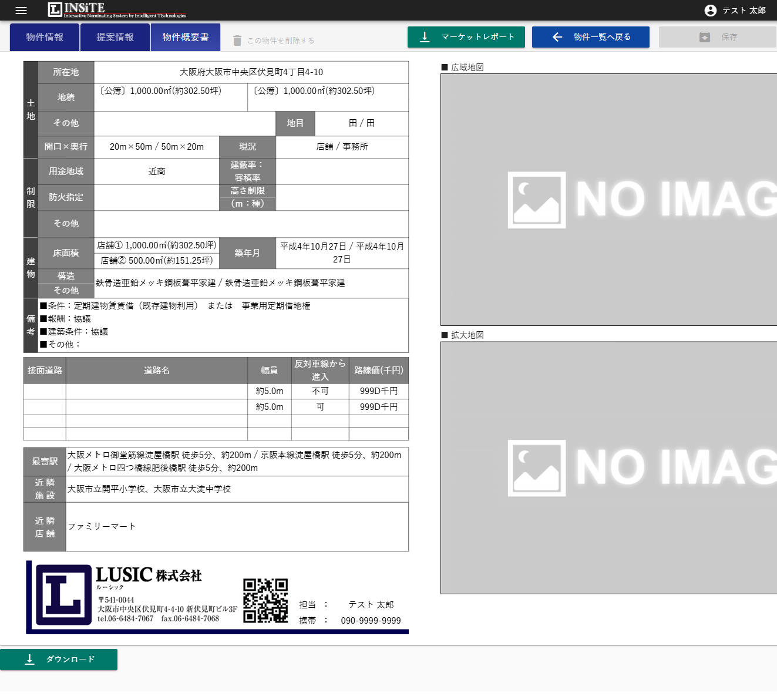This screenshot has width=777, height=700.
Task: Click the download icon in the ダウンロード button
Action: [29, 659]
